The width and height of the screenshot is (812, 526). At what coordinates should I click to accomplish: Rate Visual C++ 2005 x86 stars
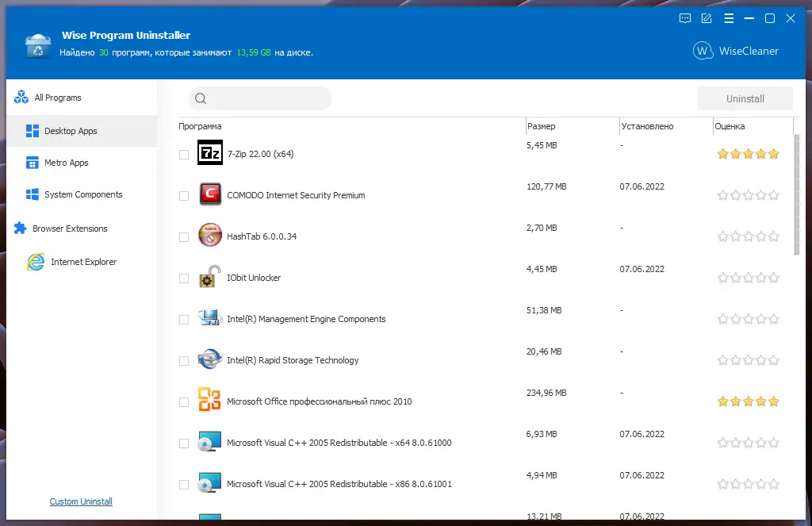point(748,484)
